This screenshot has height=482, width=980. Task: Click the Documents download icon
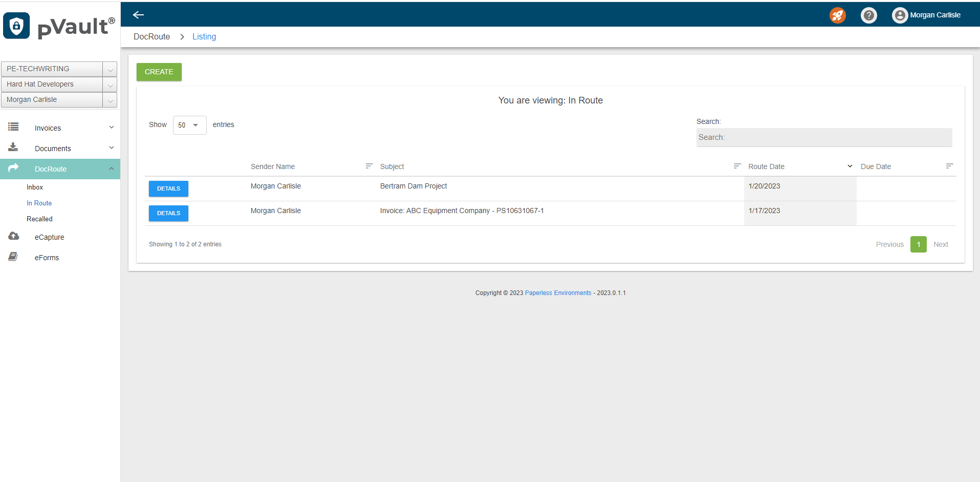coord(13,147)
